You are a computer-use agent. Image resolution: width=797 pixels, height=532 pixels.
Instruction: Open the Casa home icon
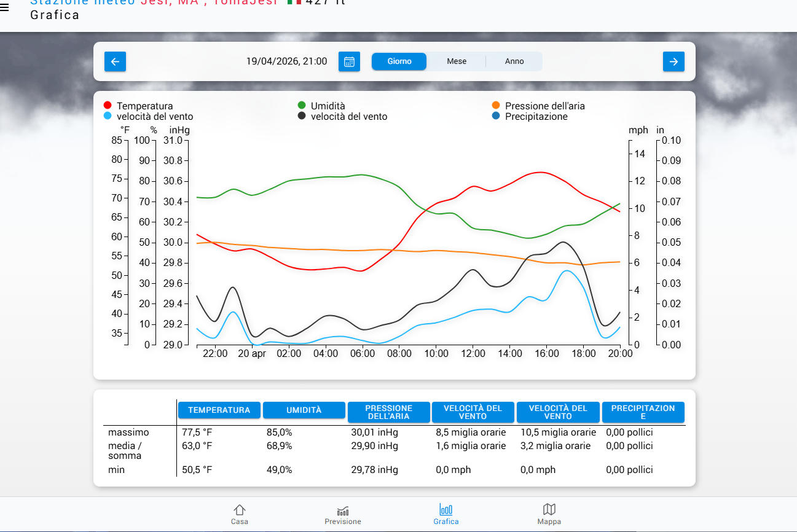pyautogui.click(x=240, y=514)
